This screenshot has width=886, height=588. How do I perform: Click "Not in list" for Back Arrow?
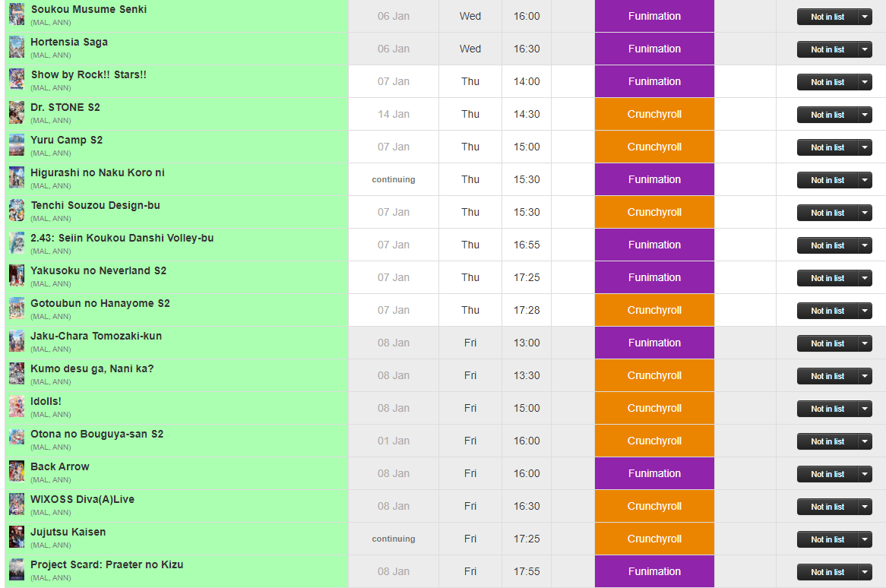click(x=827, y=475)
